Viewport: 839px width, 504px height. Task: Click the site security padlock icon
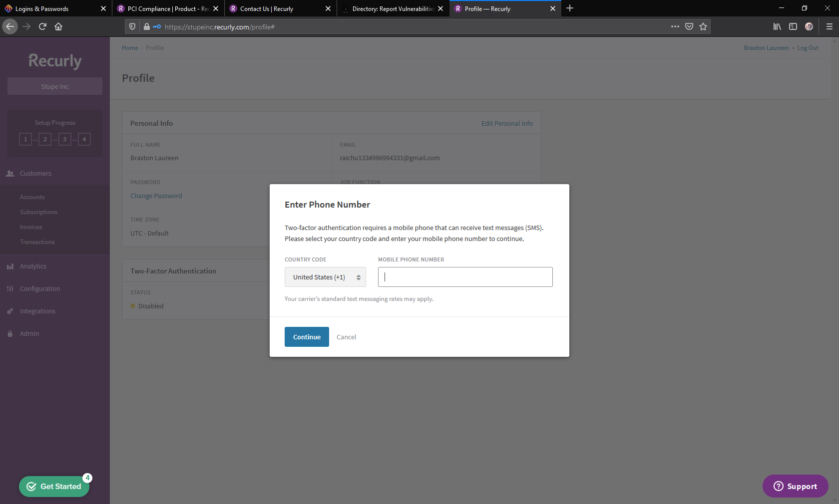pyautogui.click(x=146, y=26)
